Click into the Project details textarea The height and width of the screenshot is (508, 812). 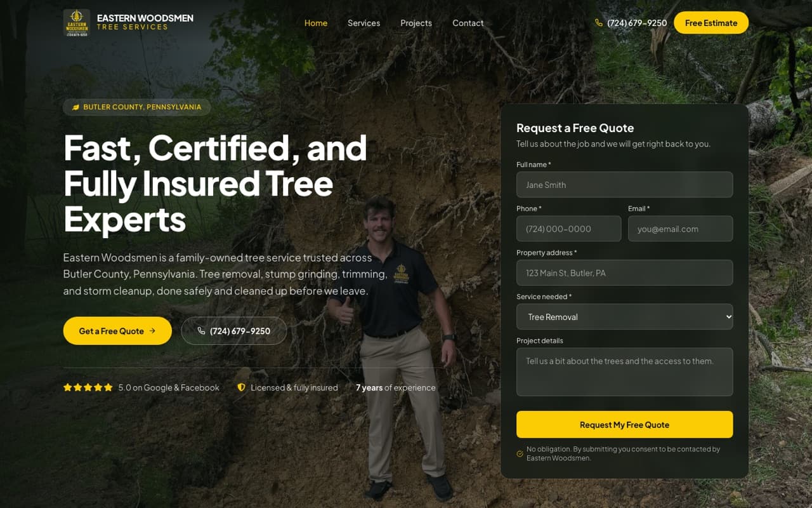point(625,372)
